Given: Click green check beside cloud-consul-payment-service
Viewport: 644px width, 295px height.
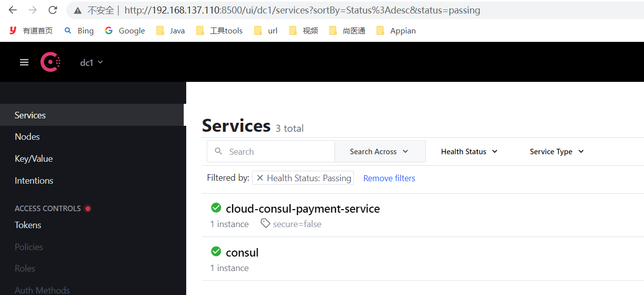Looking at the screenshot, I should [216, 208].
